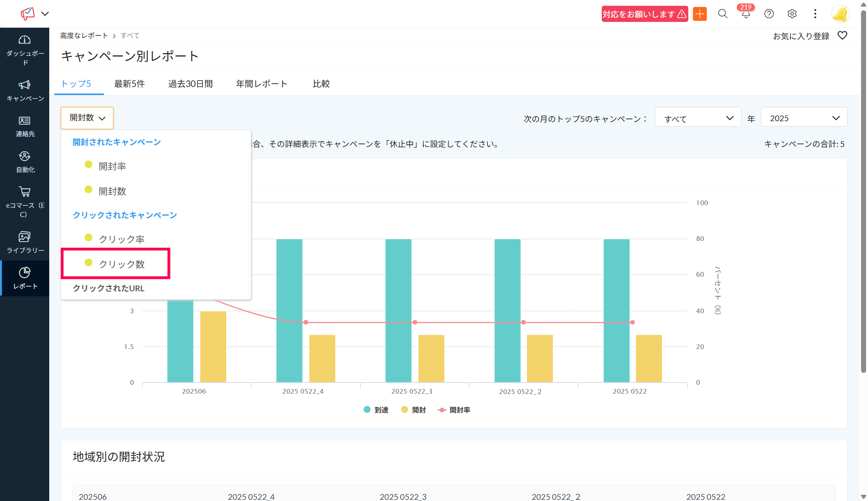This screenshot has height=501, width=868.
Task: Click the 対応をお願いします alert button
Action: [644, 14]
